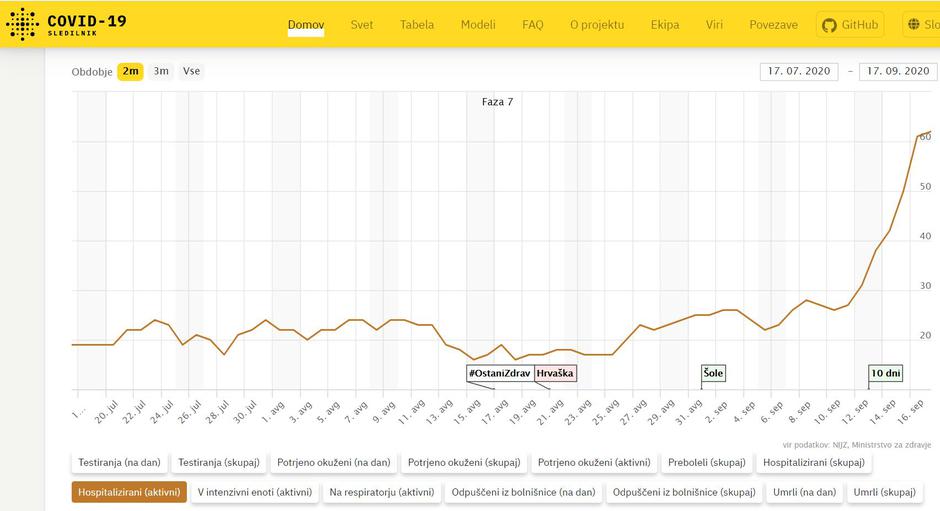Click the Šole chart marker
940x511 pixels.
713,373
